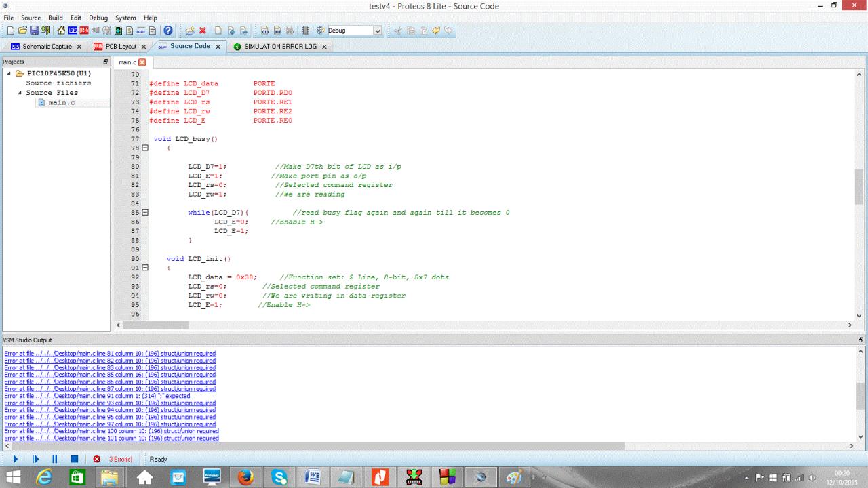This screenshot has width=868, height=488.
Task: Save the project with the floppy disk icon
Action: 34,30
